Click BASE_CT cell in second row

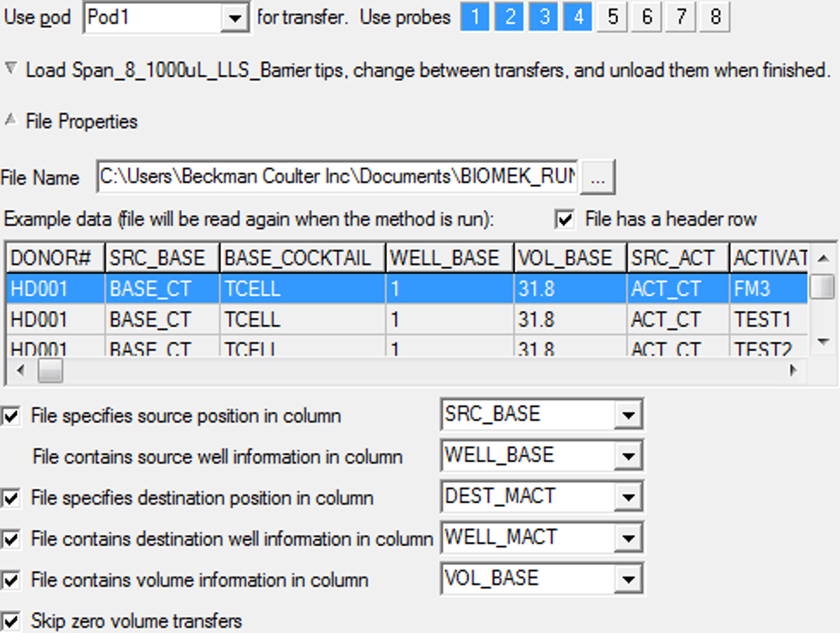[x=162, y=319]
